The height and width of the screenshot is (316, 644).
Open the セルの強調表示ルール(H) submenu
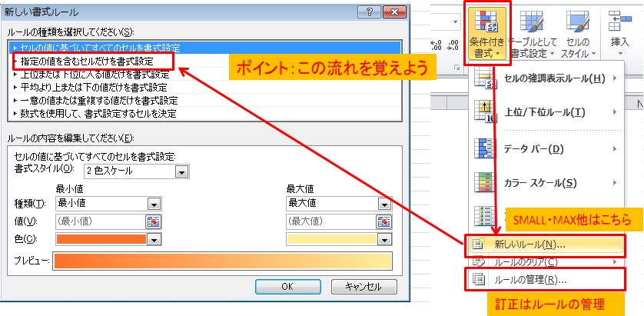click(x=546, y=78)
